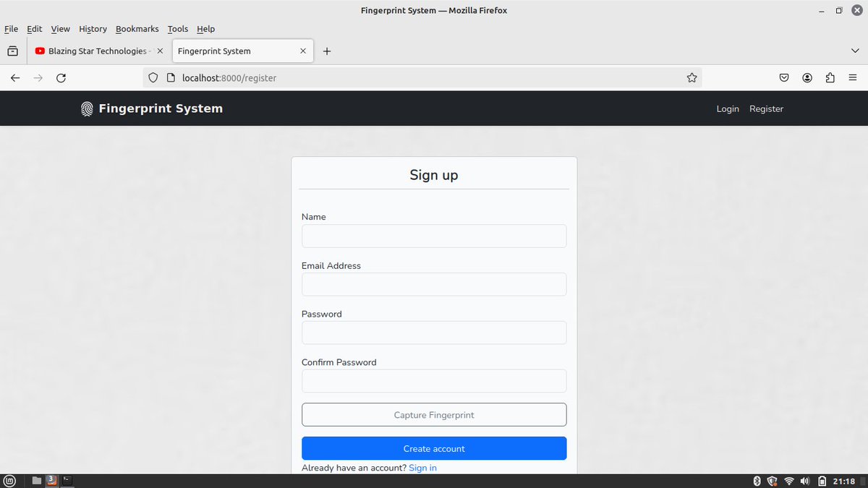Close the Firefox window

click(x=856, y=11)
